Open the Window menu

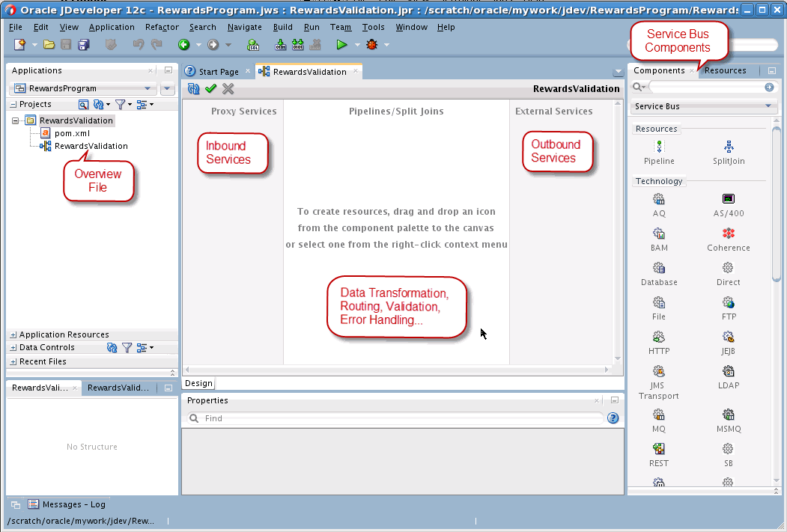[411, 27]
